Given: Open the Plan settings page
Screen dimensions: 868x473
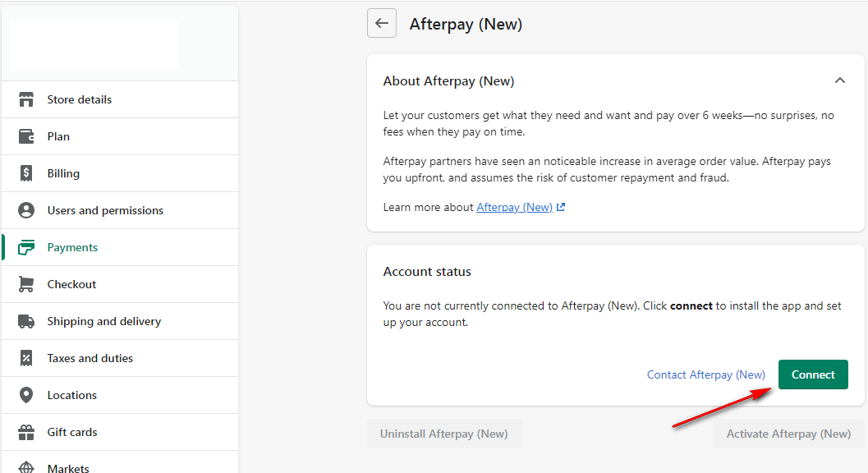Looking at the screenshot, I should 120,136.
